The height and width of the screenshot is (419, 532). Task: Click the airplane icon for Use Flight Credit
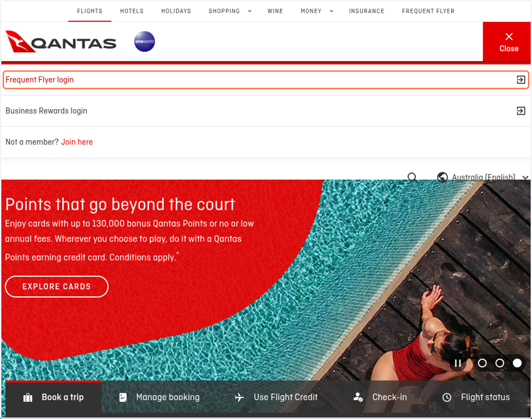pyautogui.click(x=239, y=397)
